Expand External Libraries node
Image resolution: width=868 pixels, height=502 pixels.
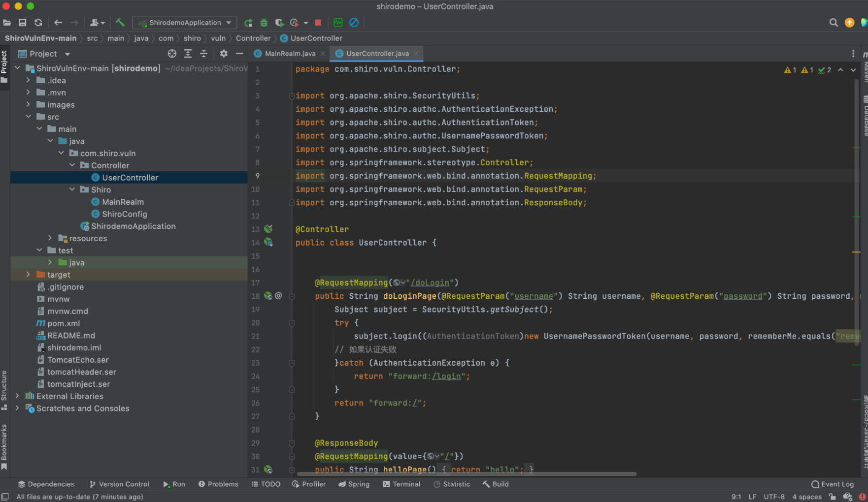(17, 396)
